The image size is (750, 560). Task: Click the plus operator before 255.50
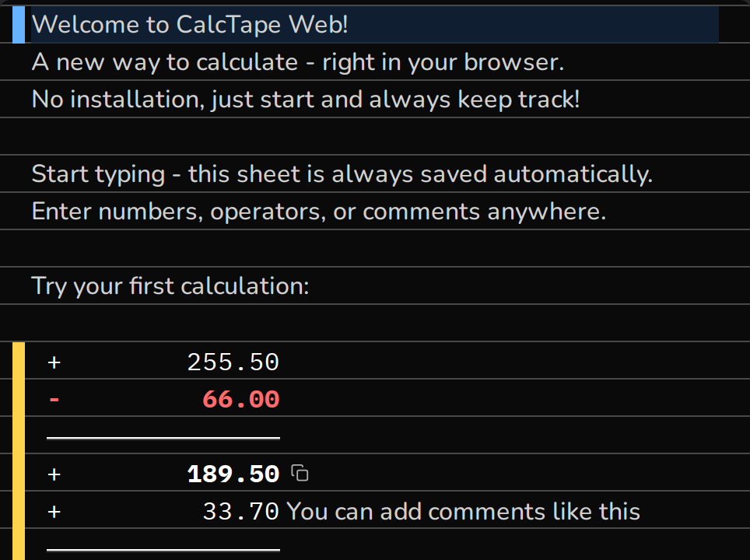(54, 362)
